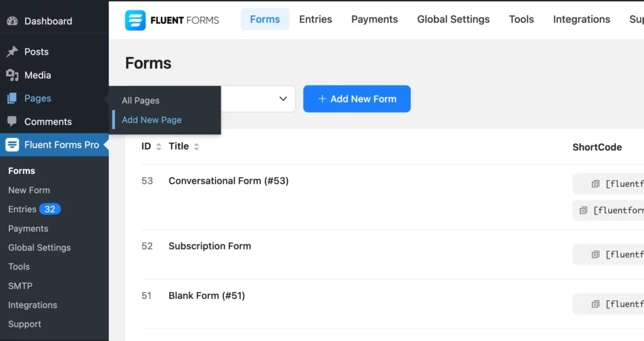Click the Fluent Forms Pro sidebar icon
Screen dimensions: 644x341
pyautogui.click(x=13, y=144)
